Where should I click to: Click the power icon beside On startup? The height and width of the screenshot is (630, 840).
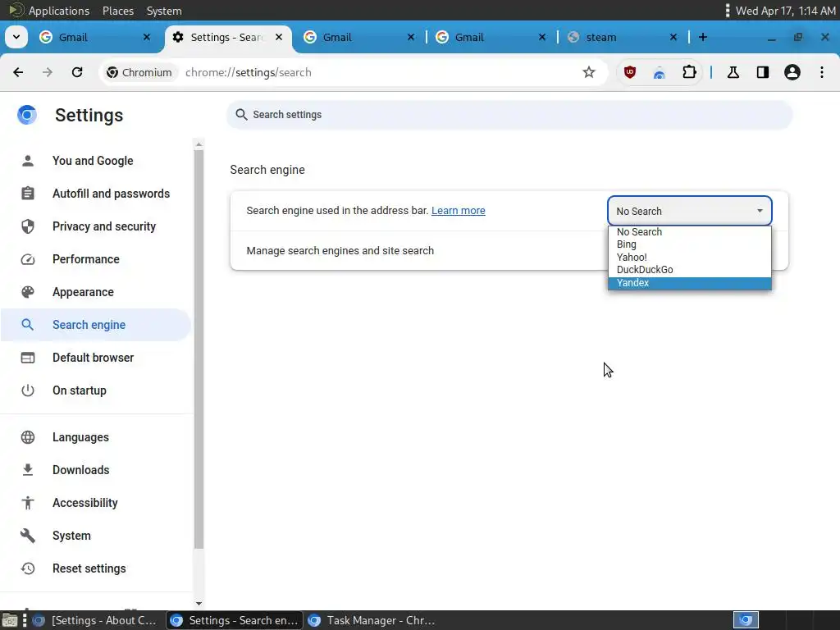coord(28,390)
